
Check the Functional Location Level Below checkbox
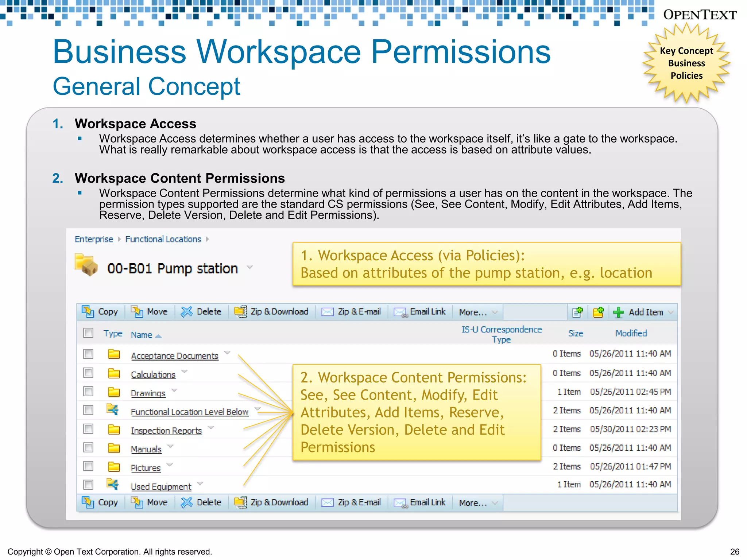coord(88,410)
